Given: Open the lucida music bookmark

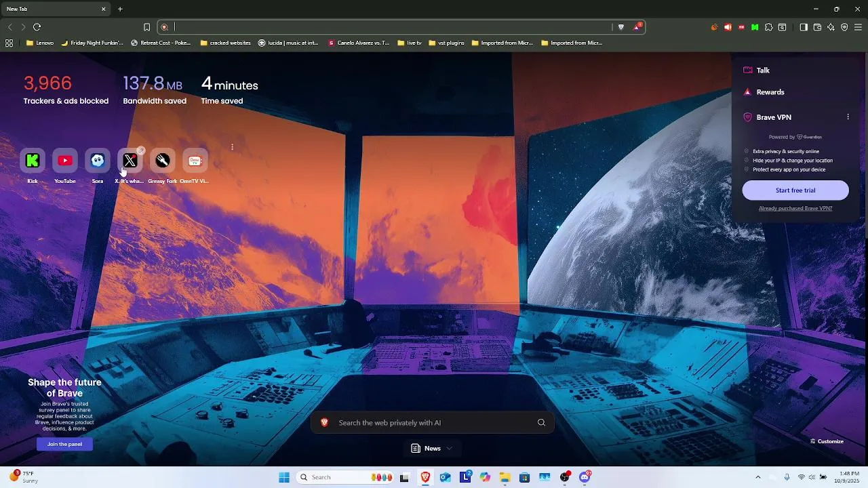Looking at the screenshot, I should [288, 43].
